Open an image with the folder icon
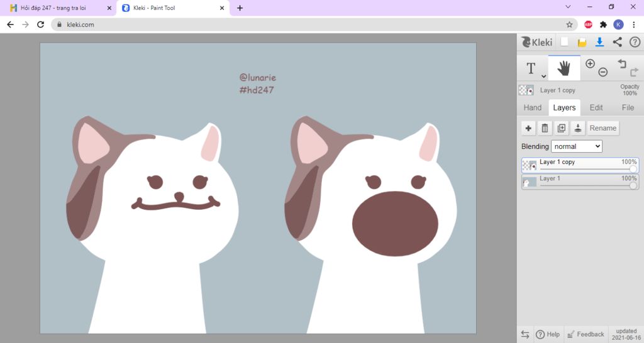 click(582, 42)
